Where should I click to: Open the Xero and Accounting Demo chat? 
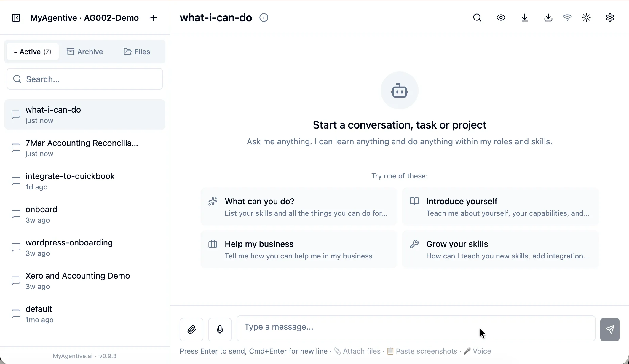(84, 280)
